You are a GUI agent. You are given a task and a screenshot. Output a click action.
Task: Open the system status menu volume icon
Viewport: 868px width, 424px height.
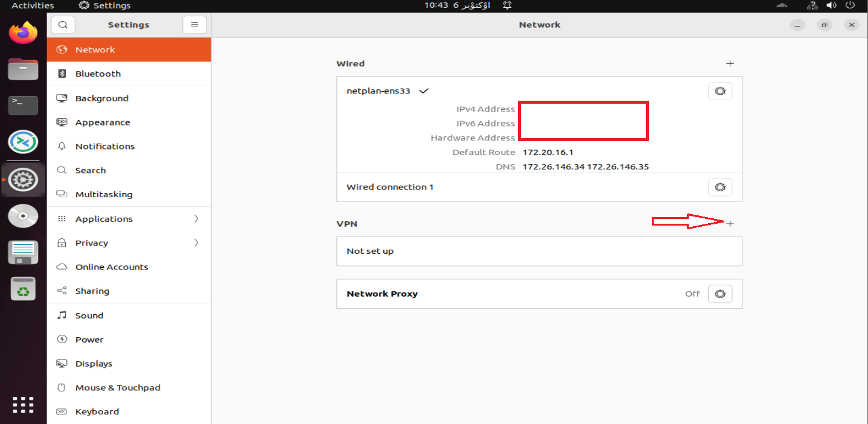click(x=831, y=5)
